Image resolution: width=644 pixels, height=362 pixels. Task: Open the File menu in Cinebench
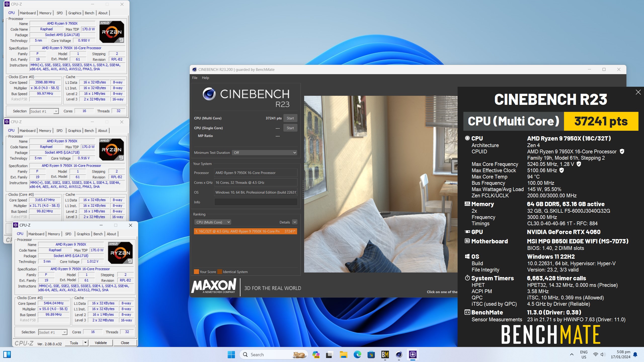coord(194,78)
